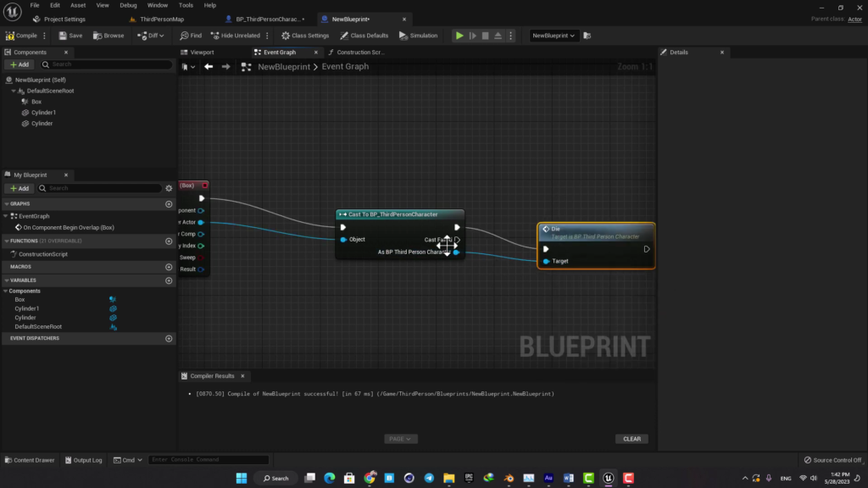The width and height of the screenshot is (868, 488).
Task: Open Windows Start menu
Action: [x=242, y=478]
